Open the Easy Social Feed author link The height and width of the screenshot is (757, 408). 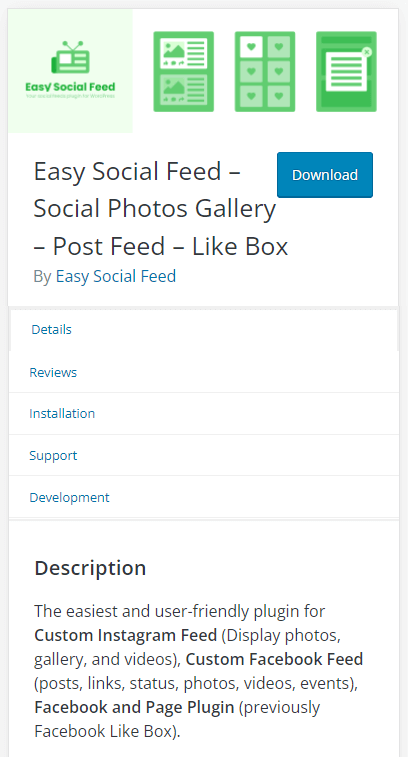pos(116,276)
